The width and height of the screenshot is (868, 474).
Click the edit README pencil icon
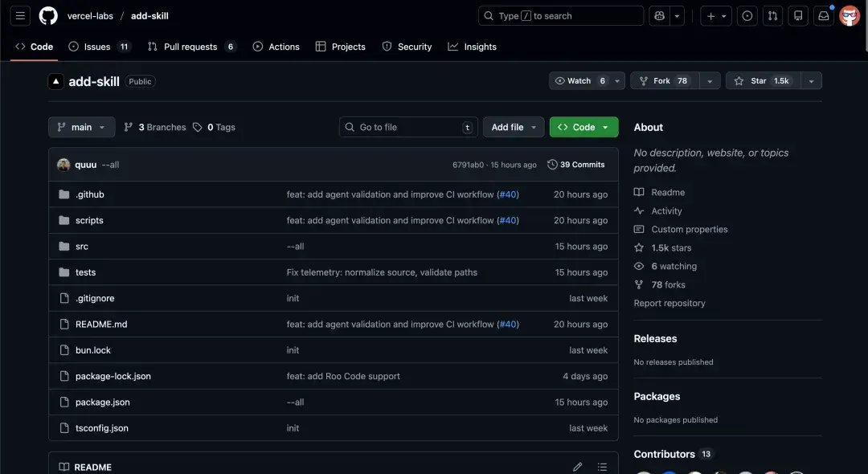[577, 467]
